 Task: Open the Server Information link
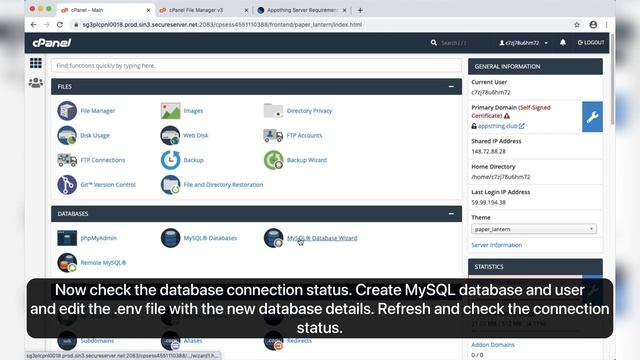pos(496,245)
